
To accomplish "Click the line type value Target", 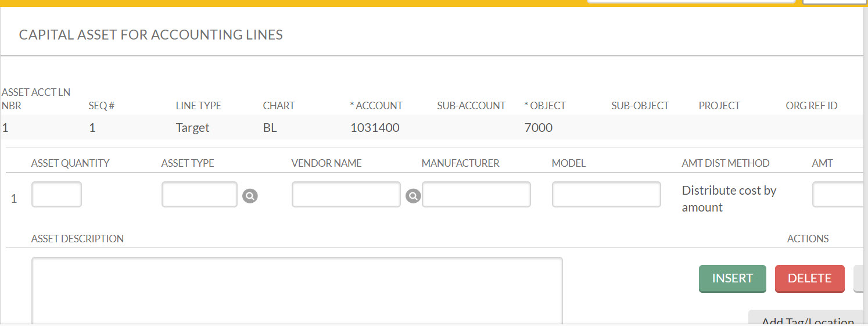I will (x=192, y=128).
